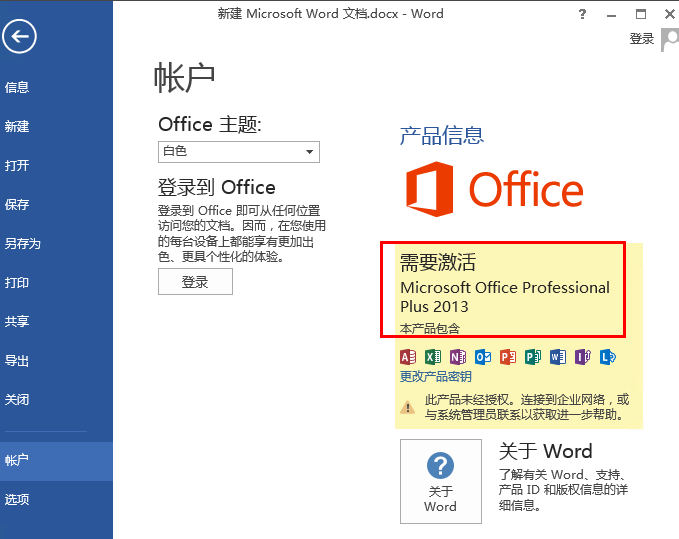This screenshot has height=539, width=679.
Task: Click the Publisher app icon
Action: [533, 357]
